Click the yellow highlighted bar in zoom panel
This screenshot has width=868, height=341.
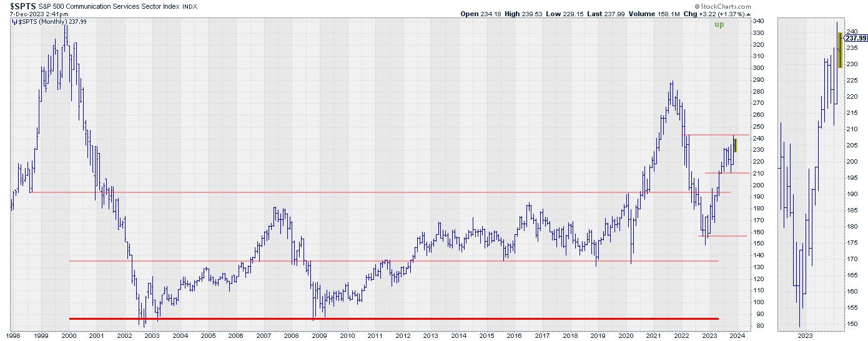[x=840, y=49]
